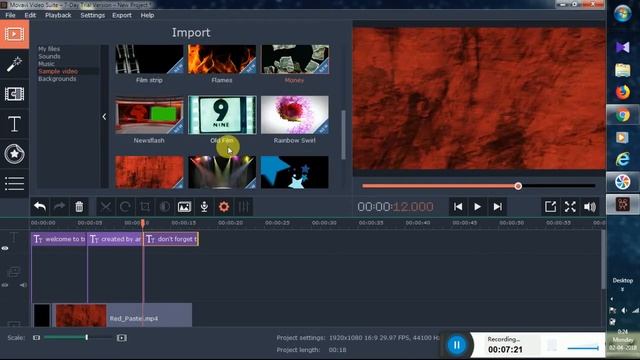Split clip with scissors tool
640x360 pixels.
tap(106, 207)
